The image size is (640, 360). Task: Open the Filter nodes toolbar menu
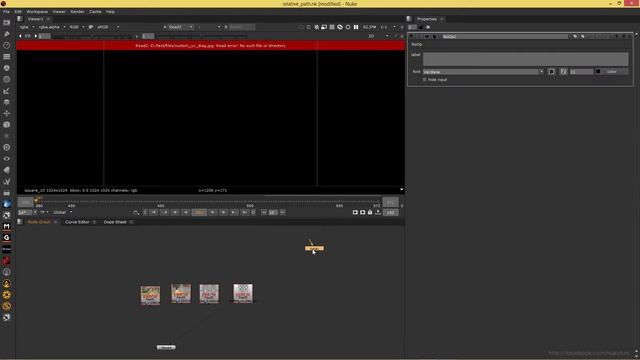coord(7,80)
